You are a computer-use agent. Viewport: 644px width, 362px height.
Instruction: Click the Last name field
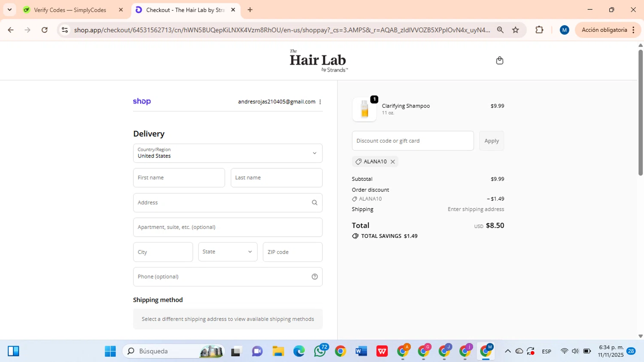click(276, 178)
